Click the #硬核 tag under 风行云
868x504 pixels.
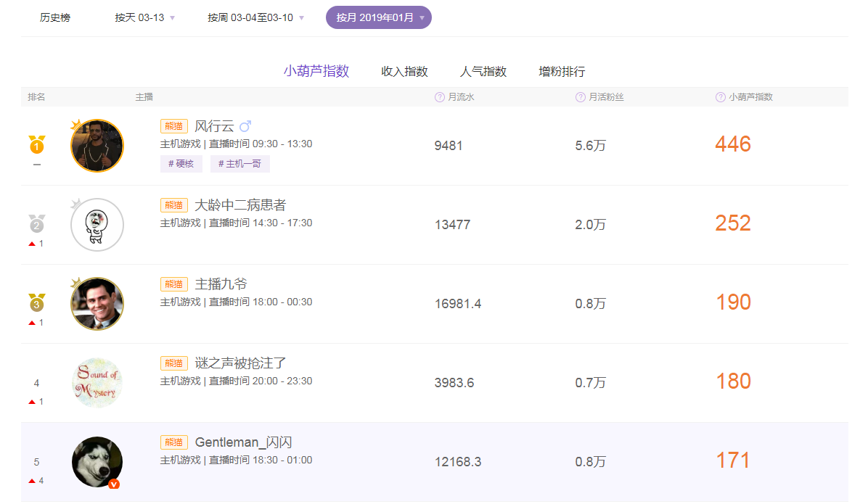pyautogui.click(x=181, y=163)
